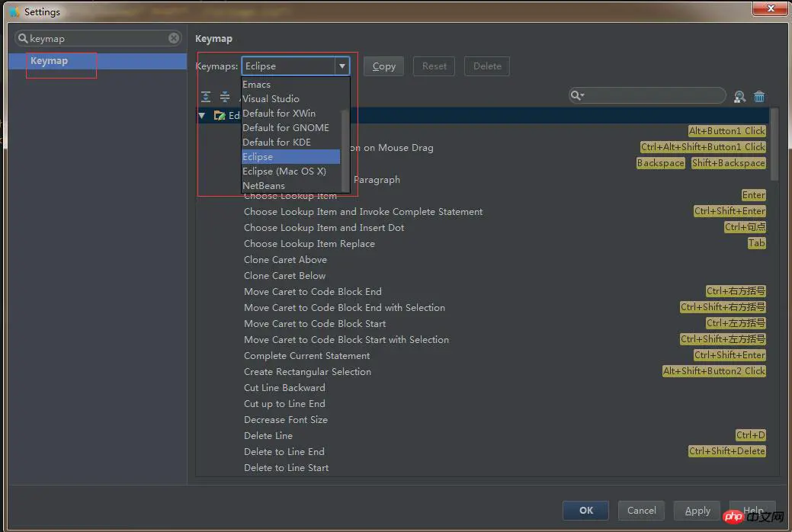Click the search magnifier in action filter field
This screenshot has height=532, width=792.
pos(577,95)
